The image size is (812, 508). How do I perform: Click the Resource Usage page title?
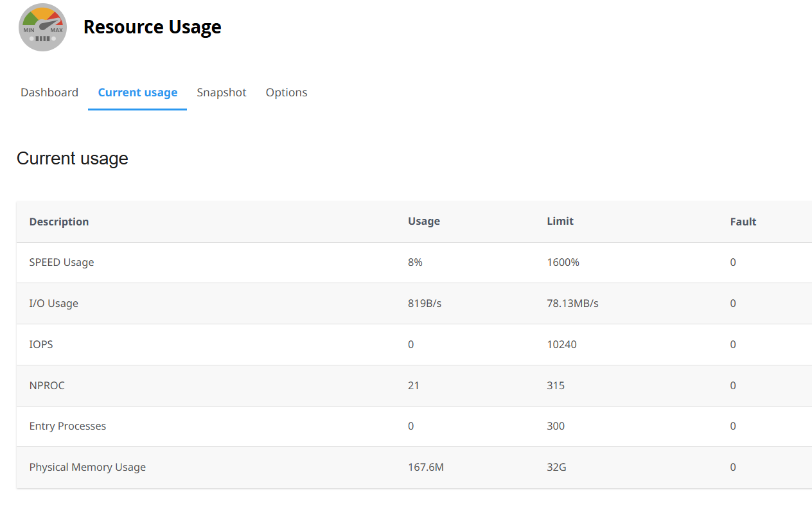coord(152,27)
